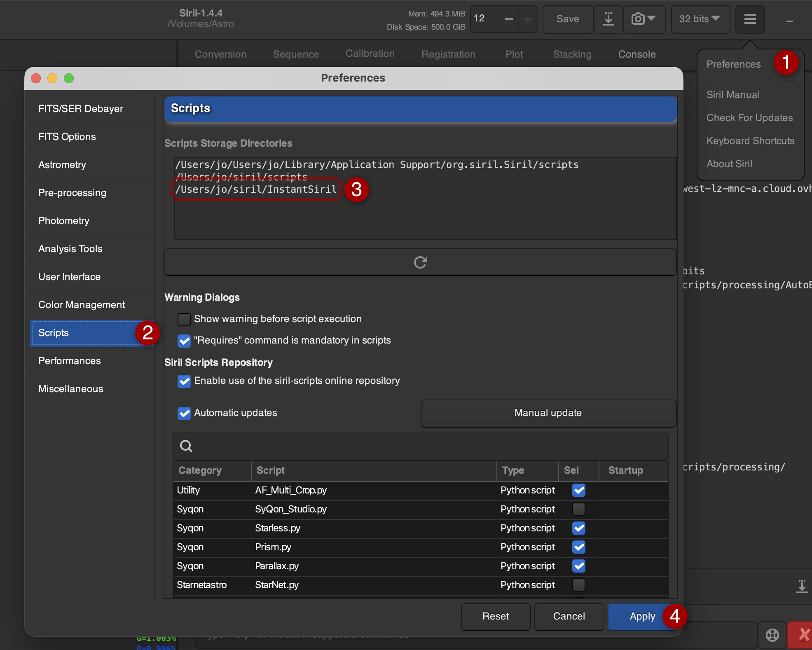812x650 pixels.
Task: Click the Manual update button
Action: pyautogui.click(x=548, y=413)
